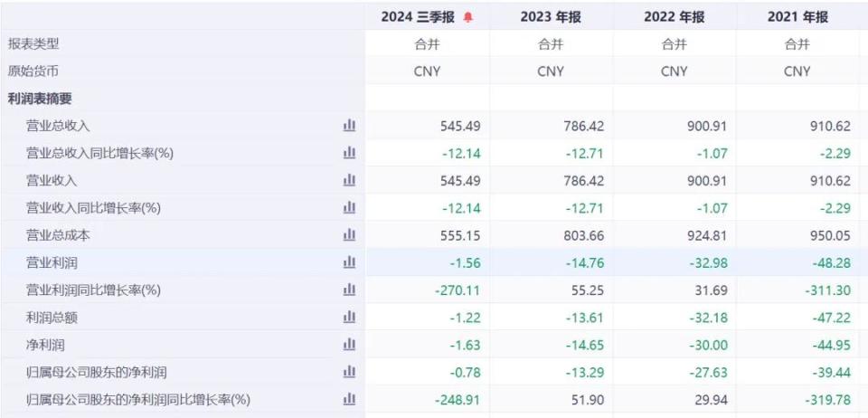Click chart icon for 营业收入同比增长率(%) row
Image resolution: width=868 pixels, height=418 pixels.
click(349, 207)
